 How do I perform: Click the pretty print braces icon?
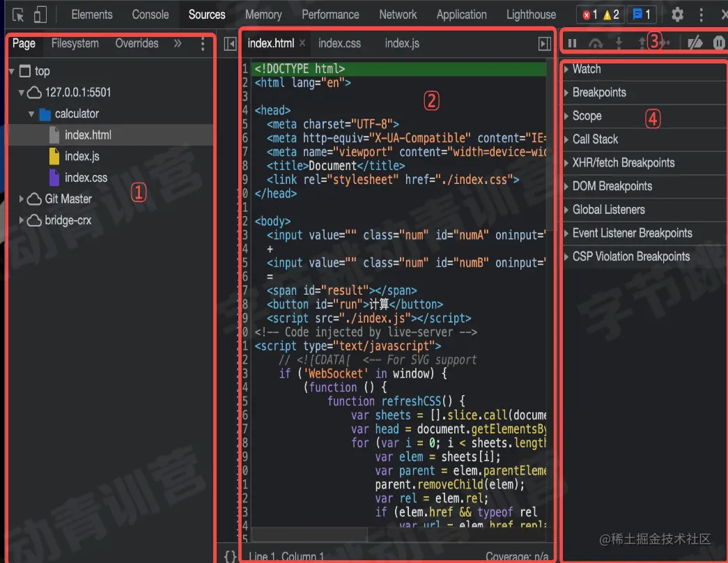(x=230, y=556)
